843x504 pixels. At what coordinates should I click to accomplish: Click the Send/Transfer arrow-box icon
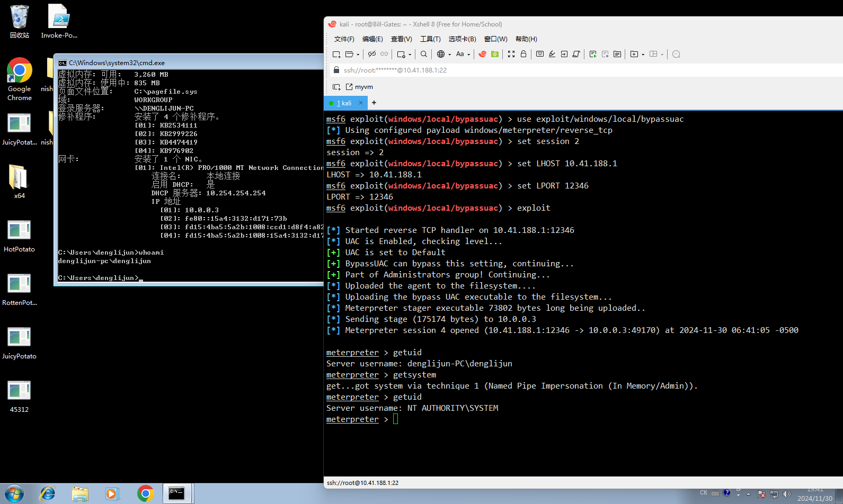pyautogui.click(x=564, y=54)
